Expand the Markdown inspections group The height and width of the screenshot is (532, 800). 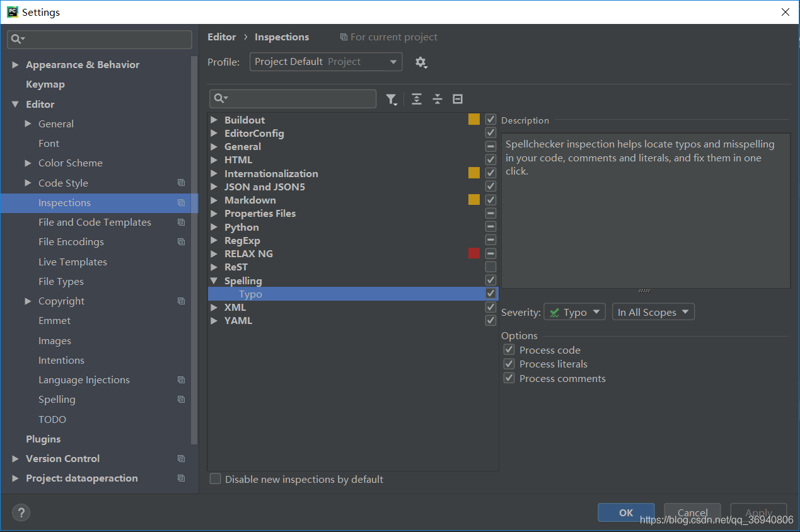[x=214, y=200]
